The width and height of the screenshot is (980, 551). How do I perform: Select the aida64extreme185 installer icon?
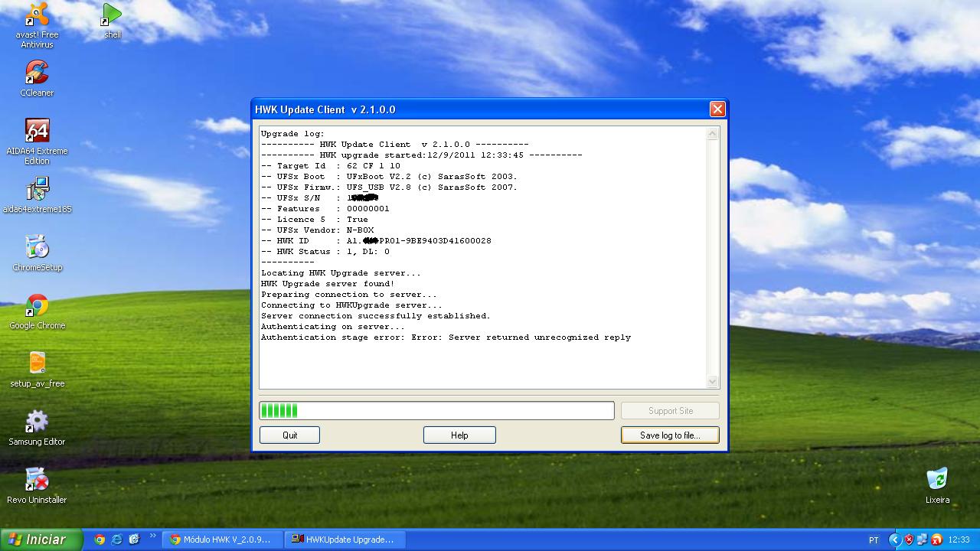(x=37, y=195)
